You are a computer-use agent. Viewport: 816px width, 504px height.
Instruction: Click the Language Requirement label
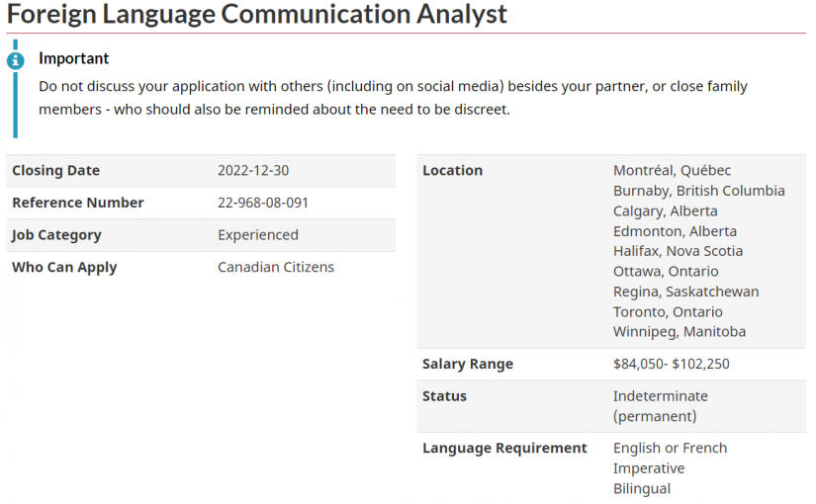pyautogui.click(x=504, y=448)
